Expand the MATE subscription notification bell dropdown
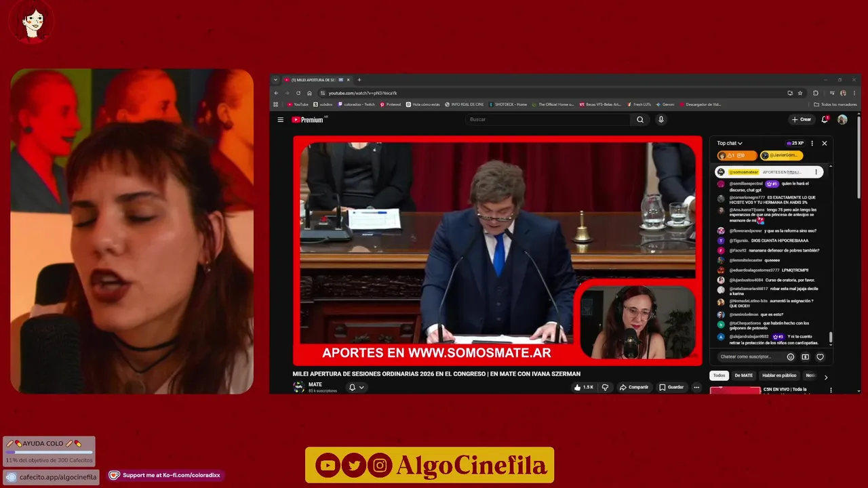 click(x=356, y=387)
